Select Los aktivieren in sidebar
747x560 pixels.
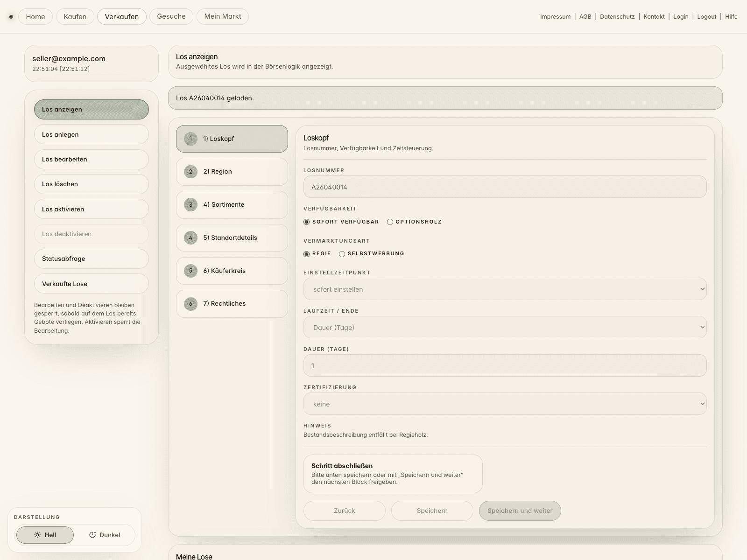(x=92, y=209)
